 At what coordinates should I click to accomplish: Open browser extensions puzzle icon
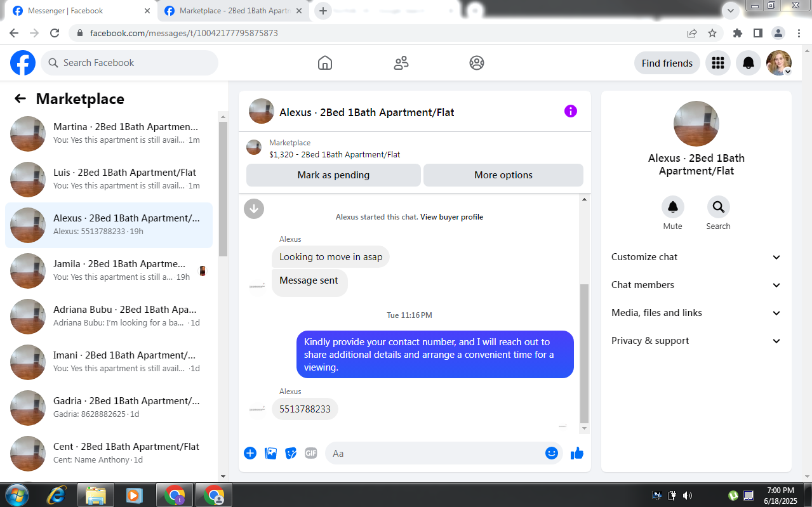(x=737, y=33)
